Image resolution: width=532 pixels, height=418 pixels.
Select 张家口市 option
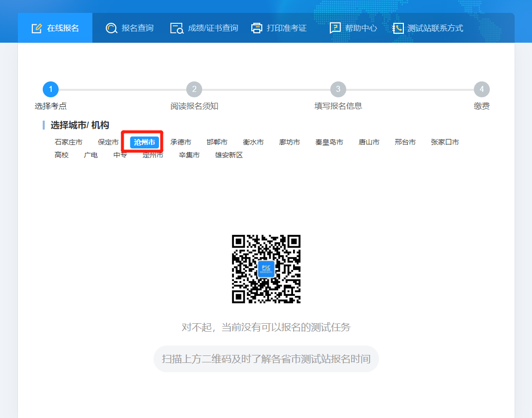click(x=445, y=142)
